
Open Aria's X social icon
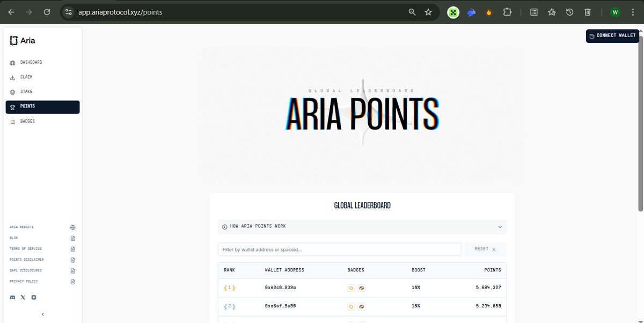[x=23, y=297]
